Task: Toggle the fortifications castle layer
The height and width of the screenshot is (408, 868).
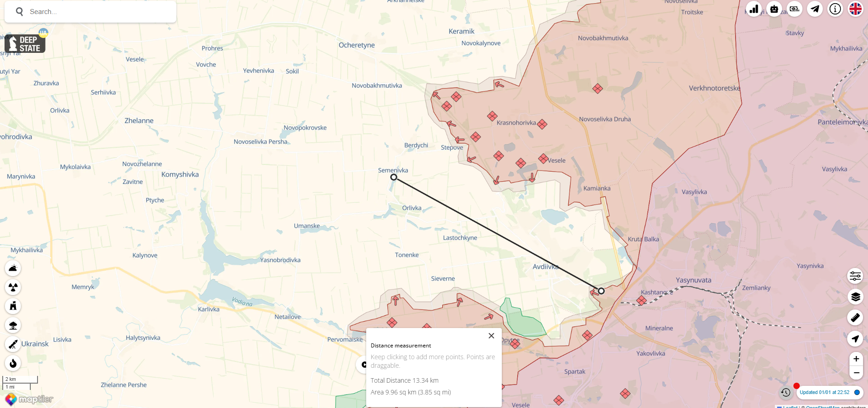Action: [13, 306]
